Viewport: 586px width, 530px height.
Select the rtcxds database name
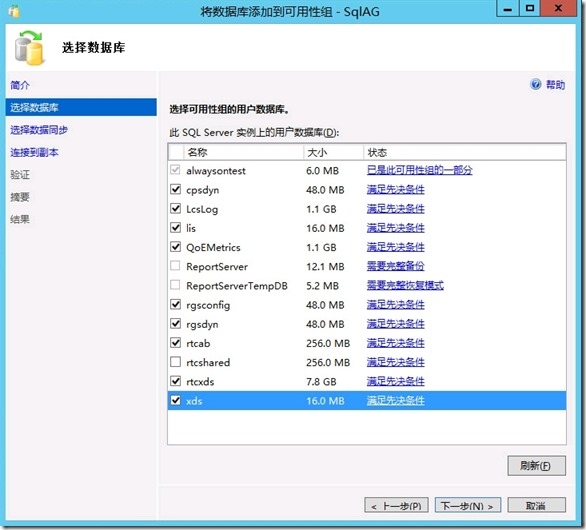pos(200,382)
